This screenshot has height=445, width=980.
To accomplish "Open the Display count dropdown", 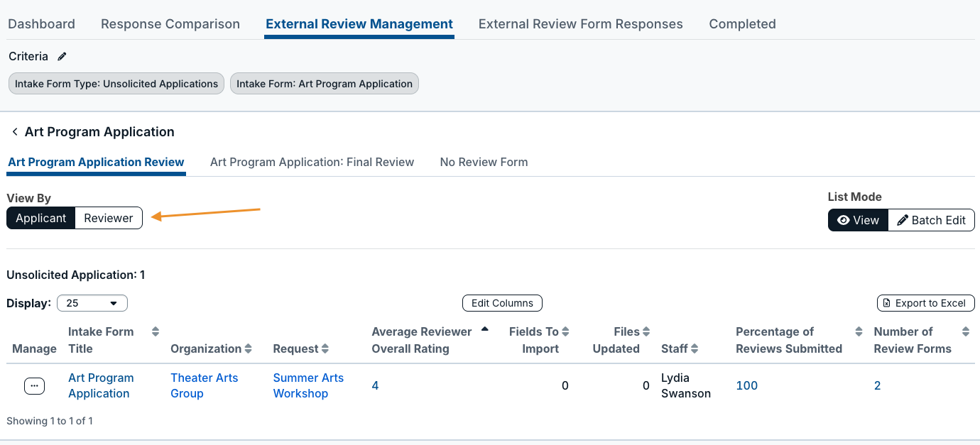I will pyautogui.click(x=92, y=303).
